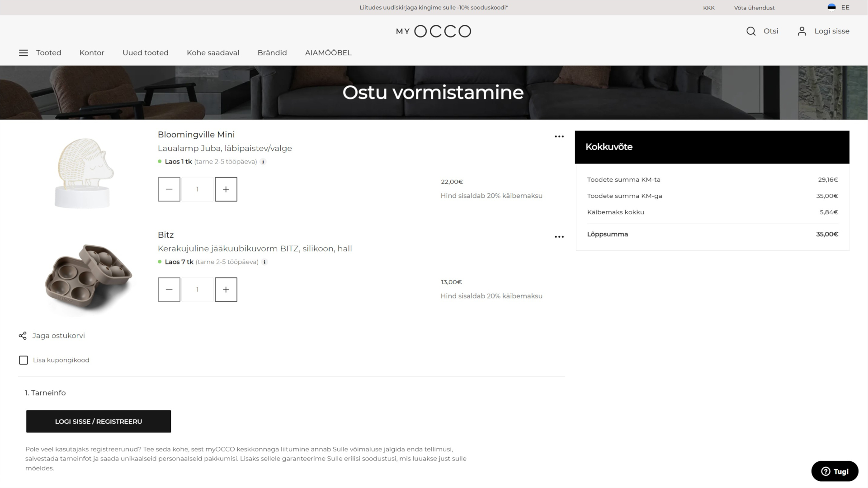Image resolution: width=868 pixels, height=488 pixels.
Task: Click quantity field for Laualamp Juba
Action: pos(198,189)
